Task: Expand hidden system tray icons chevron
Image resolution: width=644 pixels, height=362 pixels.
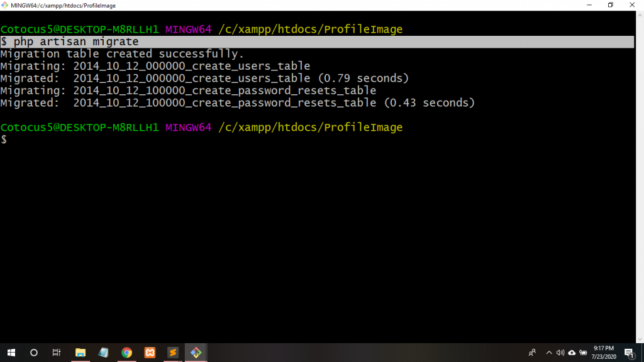Action: tap(548, 353)
